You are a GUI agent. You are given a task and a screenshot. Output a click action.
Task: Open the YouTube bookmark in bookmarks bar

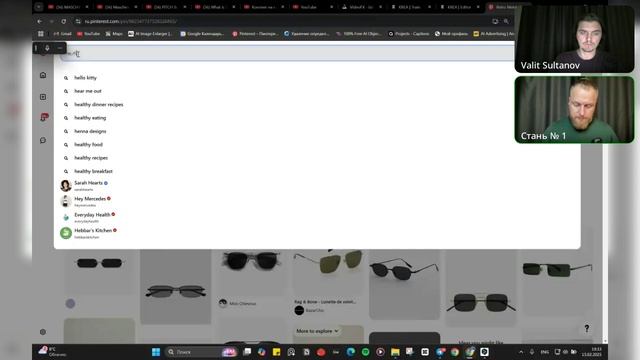[x=89, y=33]
